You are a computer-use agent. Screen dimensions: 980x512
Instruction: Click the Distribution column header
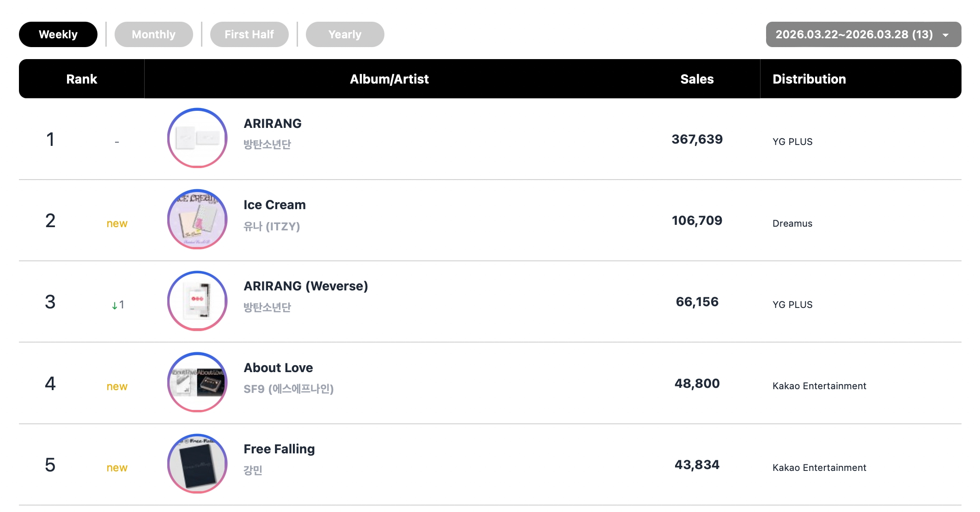pos(809,79)
